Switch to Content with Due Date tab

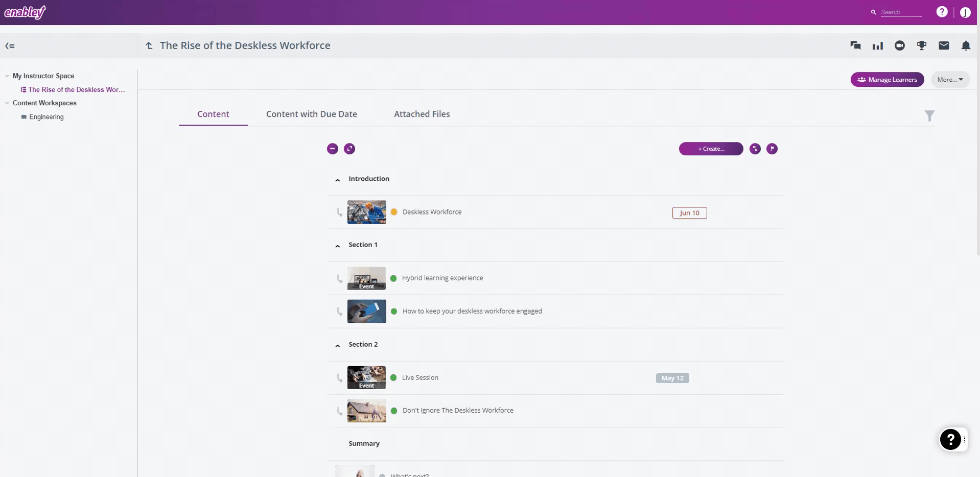(x=311, y=114)
